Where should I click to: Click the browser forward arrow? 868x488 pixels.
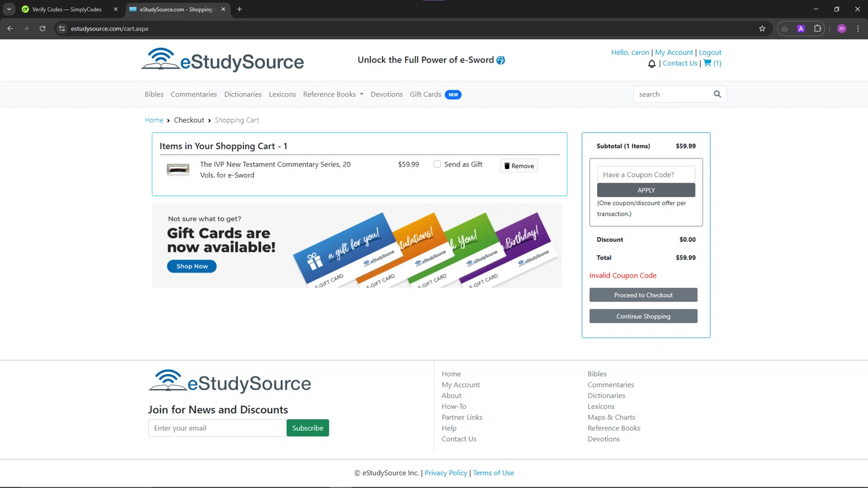coord(26,28)
